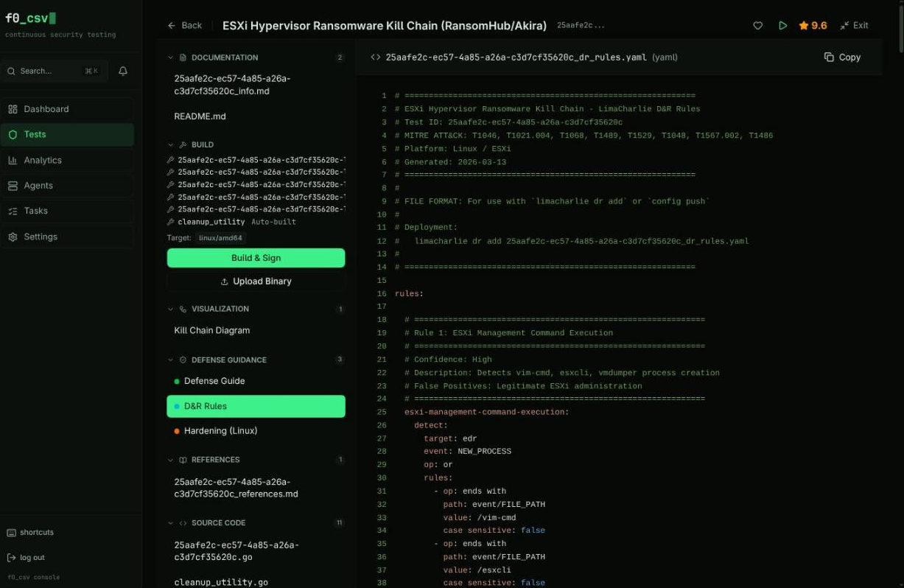Click 'event: NEW_PROCESS' code line
This screenshot has width=904, height=588.
[467, 451]
